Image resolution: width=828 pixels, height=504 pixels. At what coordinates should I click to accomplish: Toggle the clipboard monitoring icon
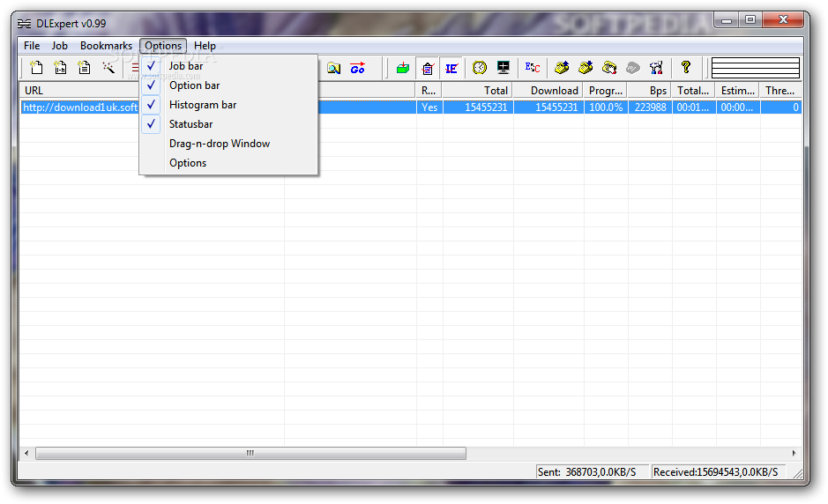(x=428, y=68)
